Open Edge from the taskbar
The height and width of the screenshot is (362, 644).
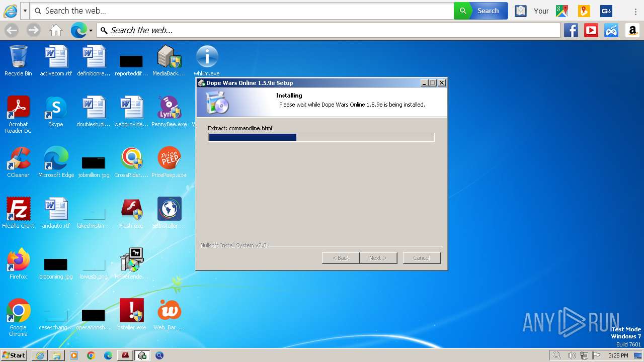(108, 355)
